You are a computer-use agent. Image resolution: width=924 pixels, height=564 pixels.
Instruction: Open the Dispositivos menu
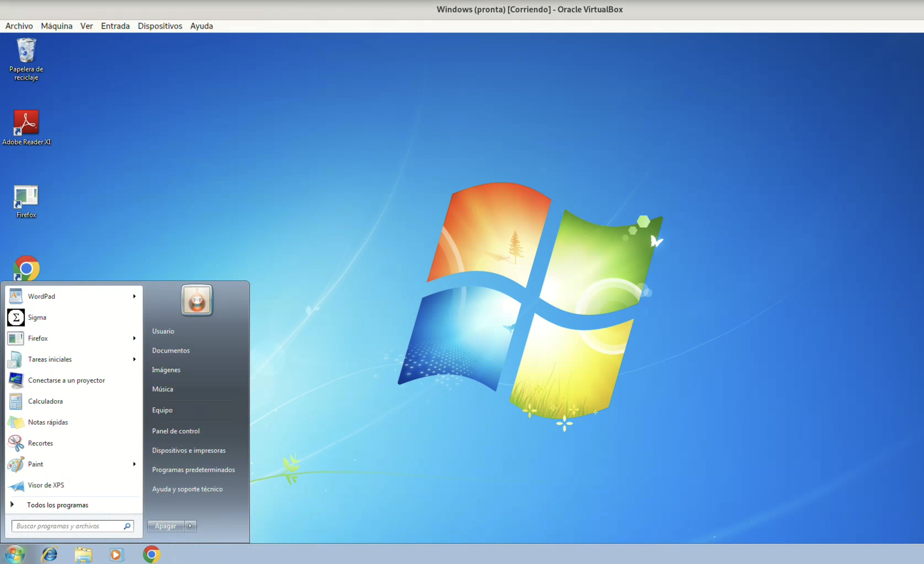160,26
